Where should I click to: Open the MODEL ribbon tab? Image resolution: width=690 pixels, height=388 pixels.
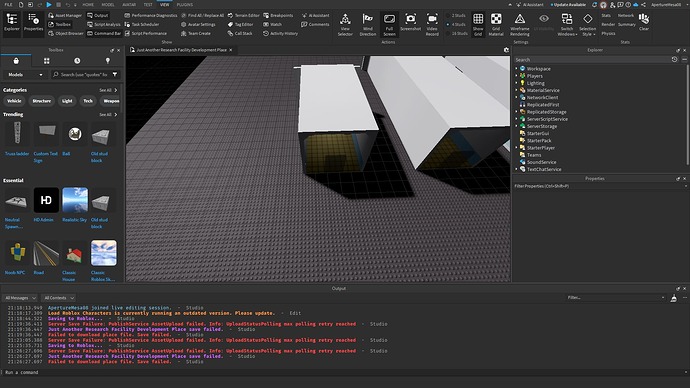(108, 4)
